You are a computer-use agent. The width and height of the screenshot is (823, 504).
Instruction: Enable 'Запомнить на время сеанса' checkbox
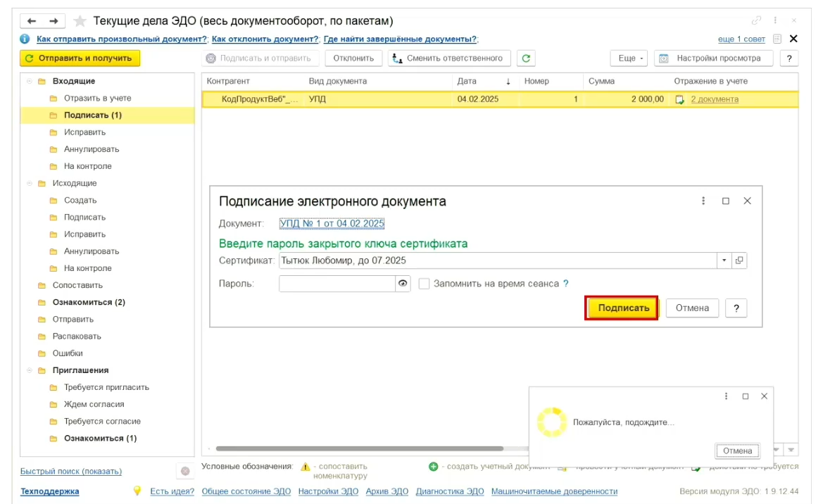(424, 284)
